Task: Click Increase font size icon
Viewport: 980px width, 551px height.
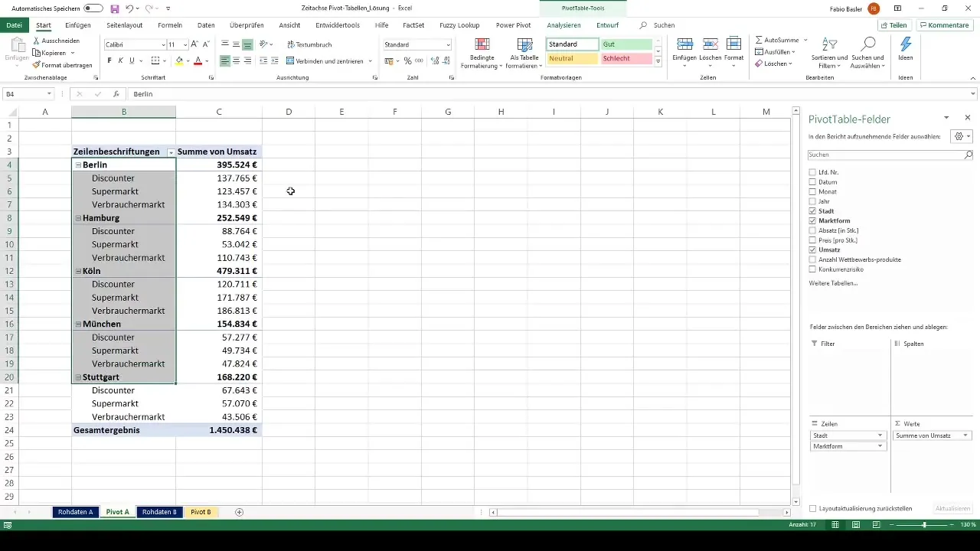Action: [x=194, y=44]
